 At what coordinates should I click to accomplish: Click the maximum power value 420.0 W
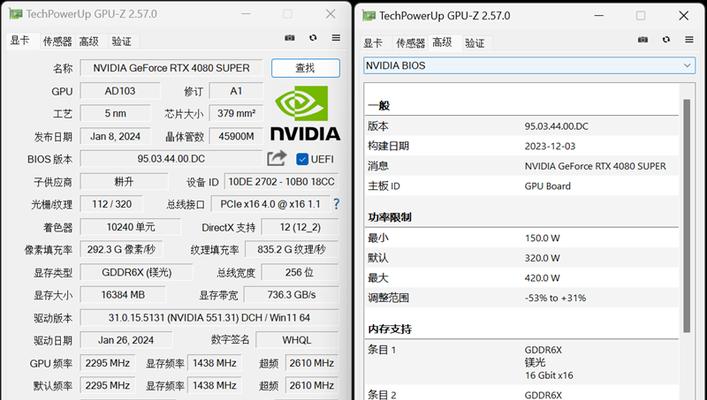[542, 278]
